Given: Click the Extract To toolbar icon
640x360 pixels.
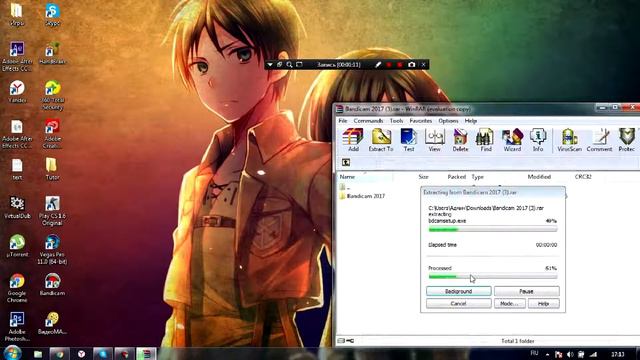Looking at the screenshot, I should [x=381, y=140].
